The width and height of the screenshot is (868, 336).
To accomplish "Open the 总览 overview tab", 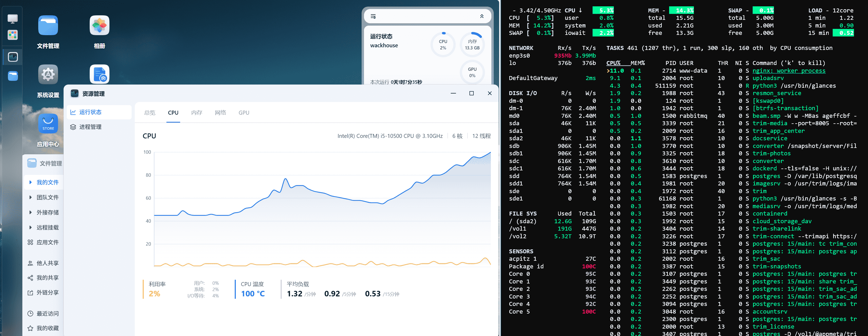I will (x=150, y=113).
